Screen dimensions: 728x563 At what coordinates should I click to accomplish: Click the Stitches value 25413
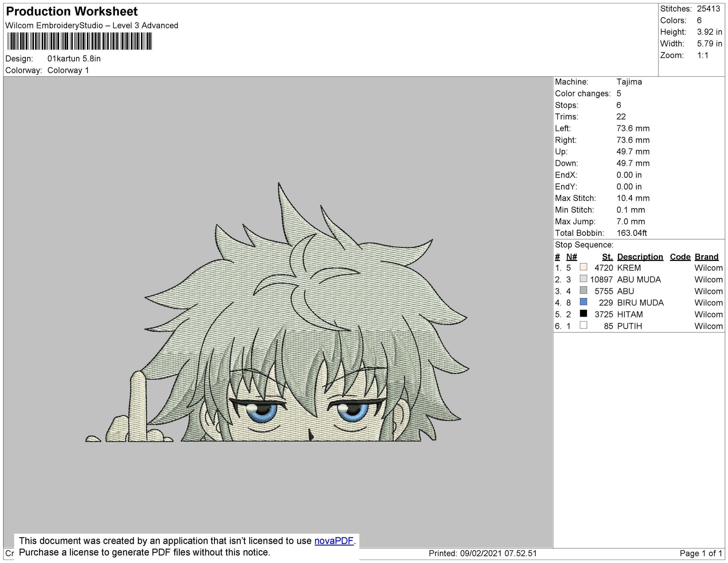[709, 9]
